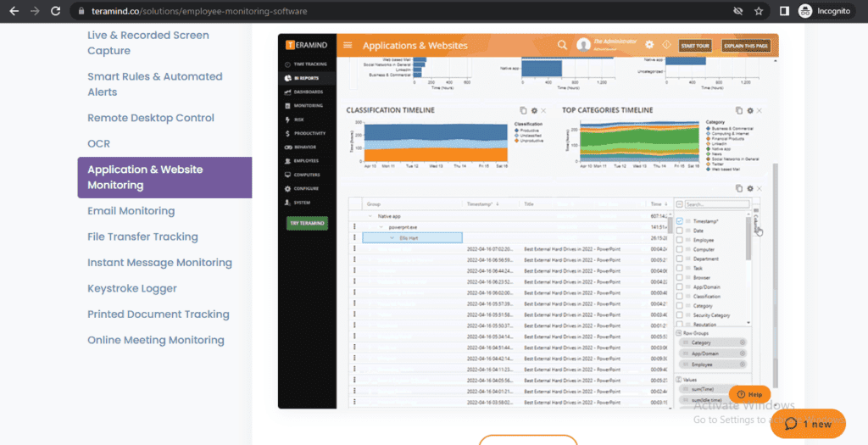This screenshot has height=445, width=868.
Task: Open Classification Timeline widget settings gear
Action: click(x=534, y=111)
